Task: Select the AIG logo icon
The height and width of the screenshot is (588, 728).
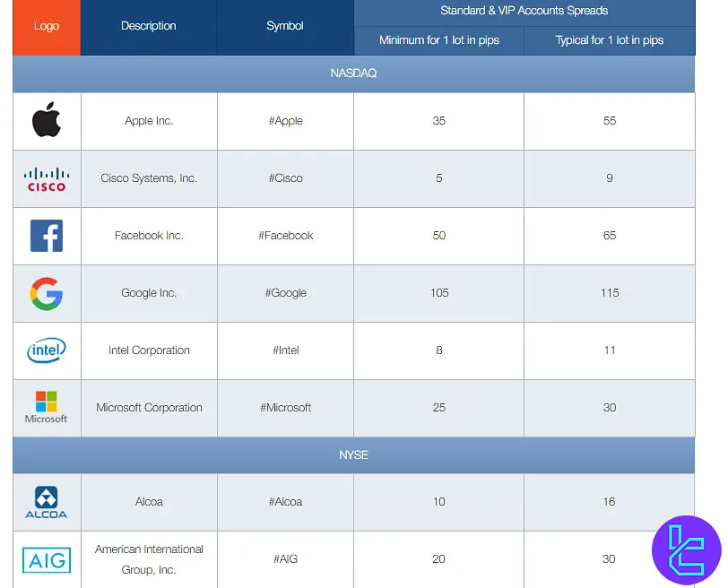Action: pyautogui.click(x=46, y=559)
